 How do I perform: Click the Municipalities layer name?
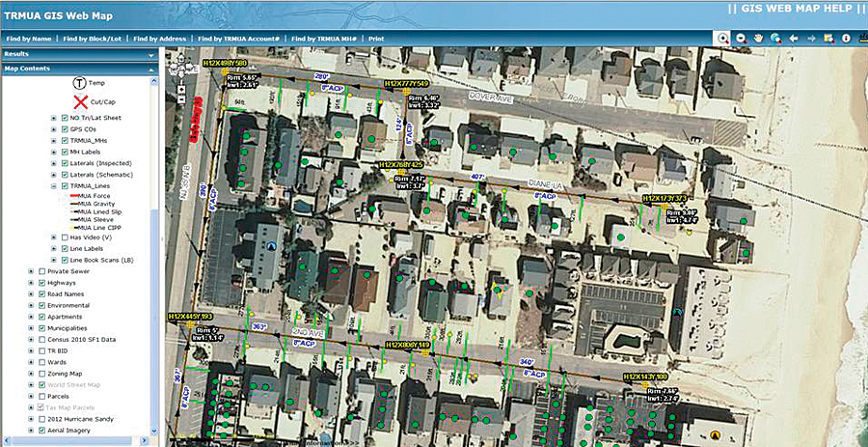pos(68,328)
